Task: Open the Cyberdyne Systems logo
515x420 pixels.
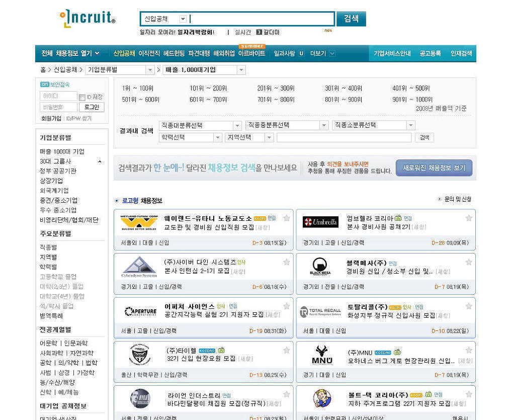Action: (x=139, y=267)
